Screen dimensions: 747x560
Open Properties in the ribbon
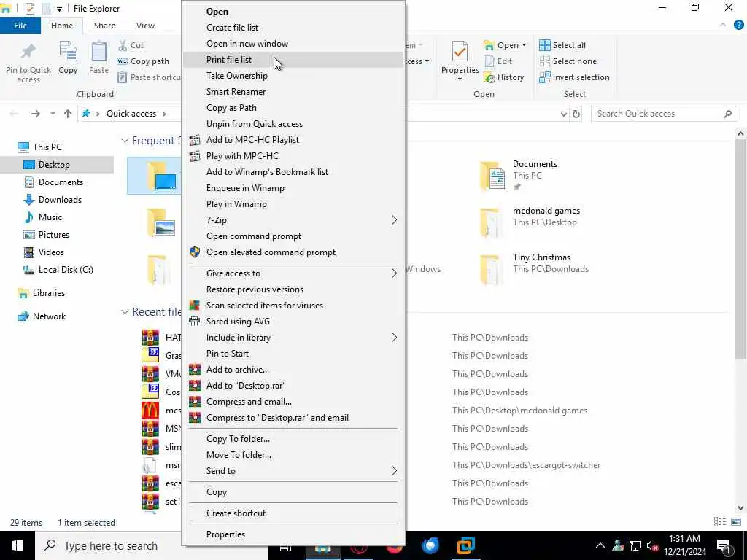460,61
